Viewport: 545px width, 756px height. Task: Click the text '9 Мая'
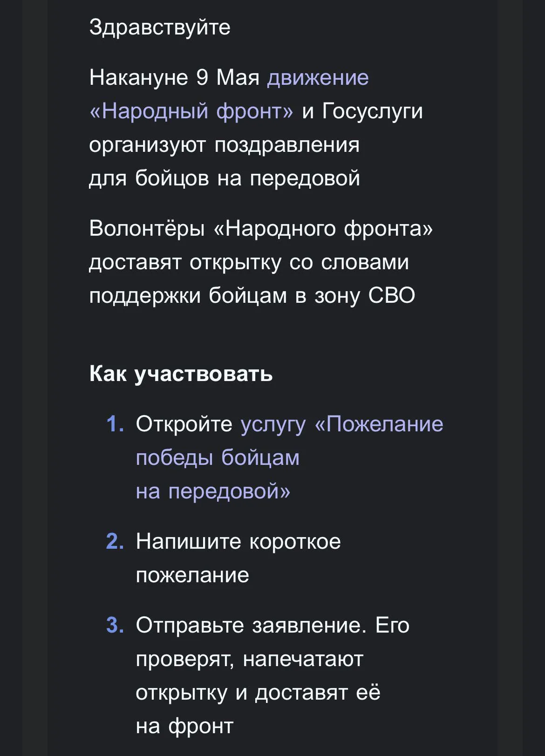228,77
